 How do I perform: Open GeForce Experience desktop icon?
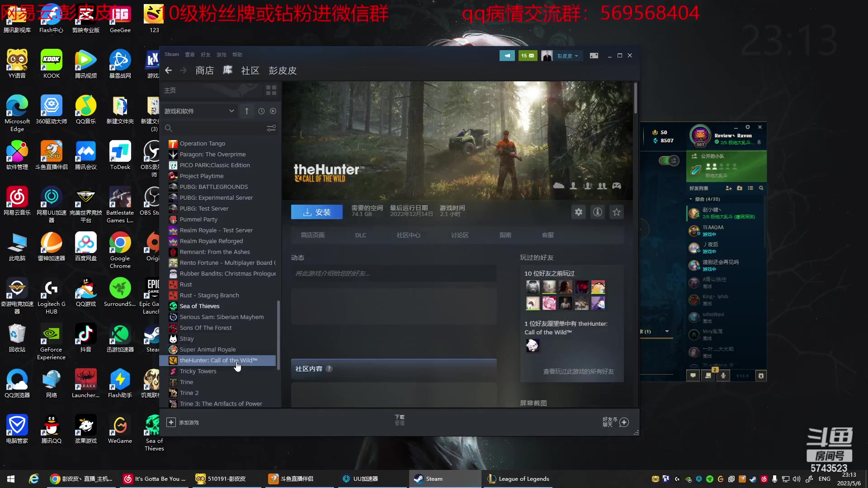[51, 342]
